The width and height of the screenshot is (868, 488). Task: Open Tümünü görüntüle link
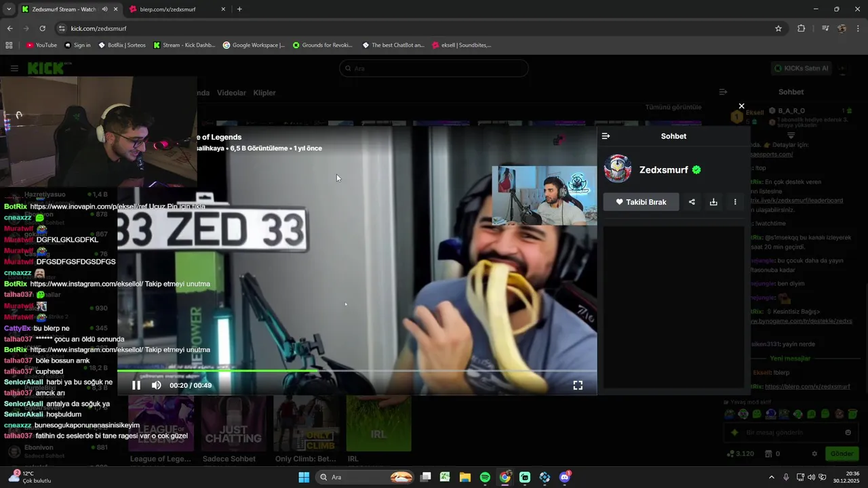[673, 107]
